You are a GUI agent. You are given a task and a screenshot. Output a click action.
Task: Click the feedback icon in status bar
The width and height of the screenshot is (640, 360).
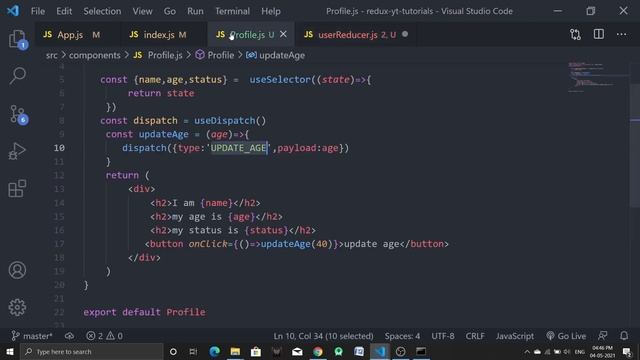coord(602,336)
